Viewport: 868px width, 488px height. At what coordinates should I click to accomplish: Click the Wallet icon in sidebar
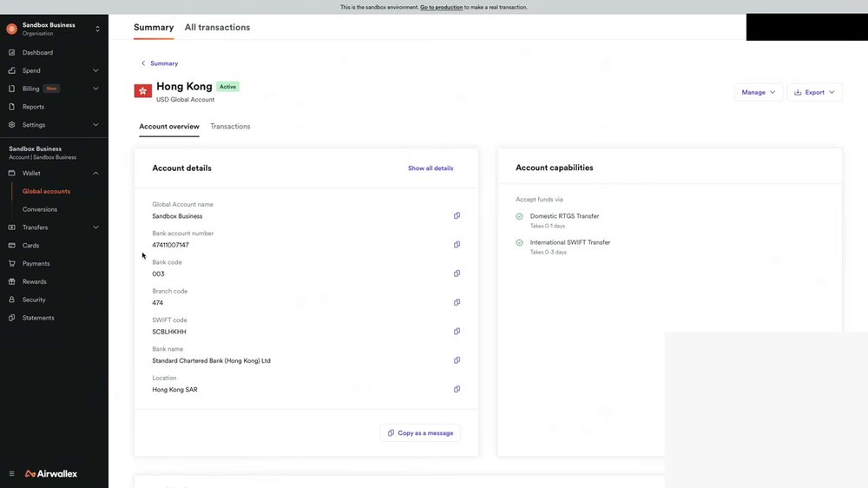click(11, 173)
